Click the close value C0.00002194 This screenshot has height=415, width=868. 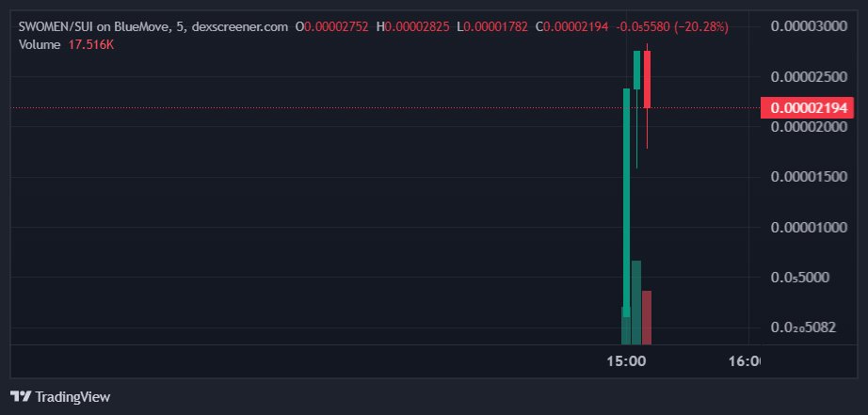coord(571,26)
